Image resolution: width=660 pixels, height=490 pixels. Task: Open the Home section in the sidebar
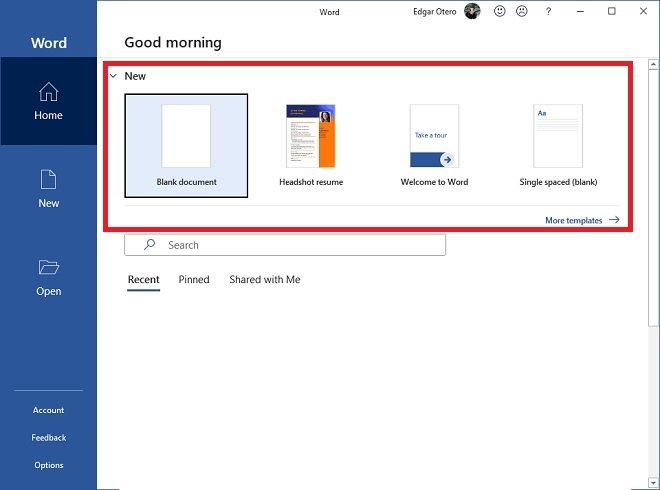48,101
